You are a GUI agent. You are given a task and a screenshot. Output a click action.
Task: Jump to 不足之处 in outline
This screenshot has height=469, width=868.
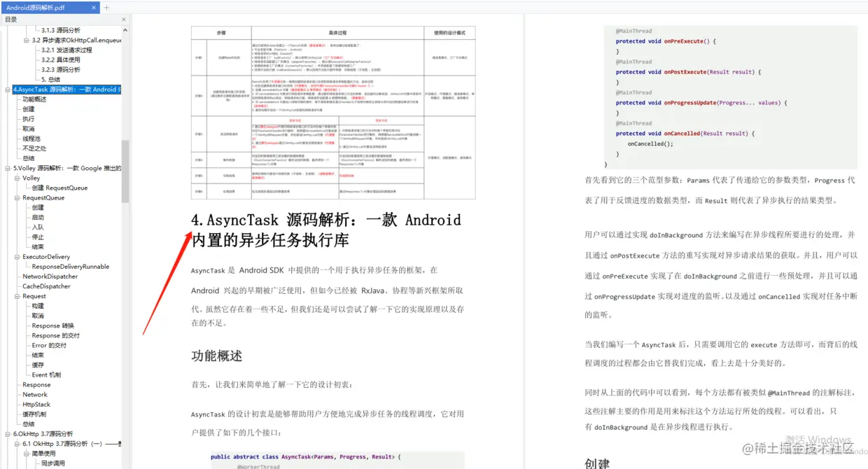pos(34,148)
